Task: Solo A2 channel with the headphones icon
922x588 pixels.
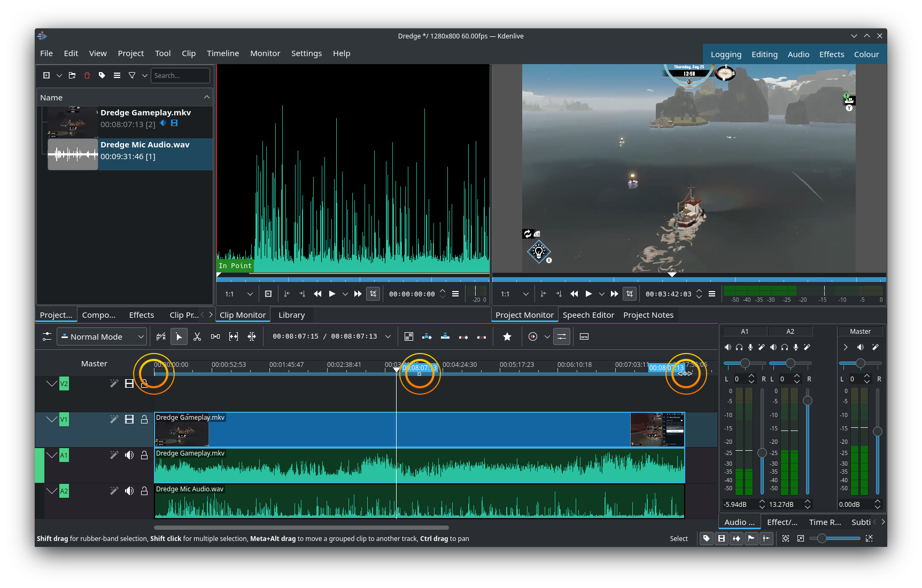Action: coord(785,347)
